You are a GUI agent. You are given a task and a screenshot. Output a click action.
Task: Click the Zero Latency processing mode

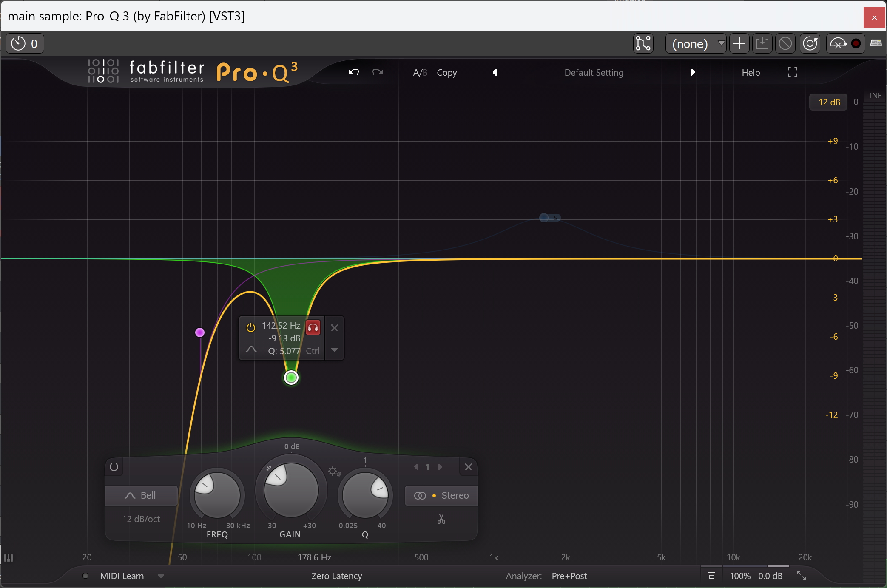point(336,576)
